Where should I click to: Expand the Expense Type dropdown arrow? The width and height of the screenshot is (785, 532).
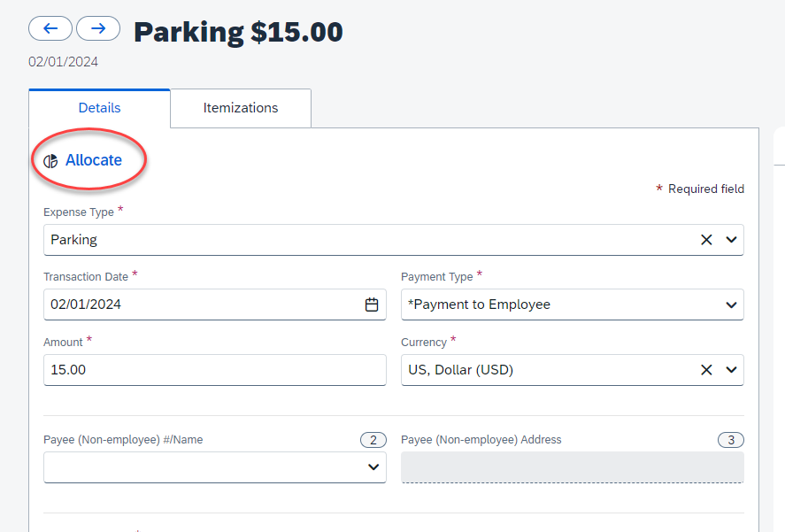(x=731, y=240)
